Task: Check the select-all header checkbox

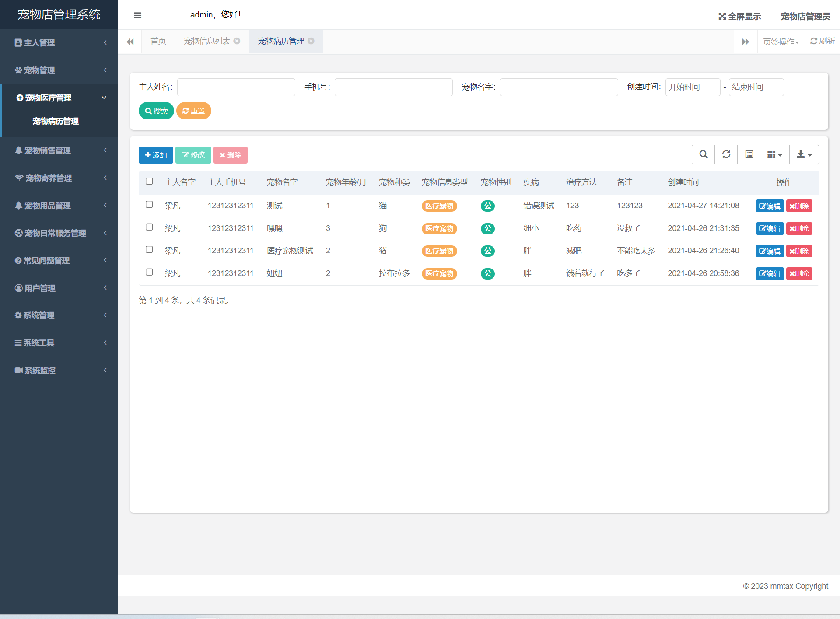Action: pyautogui.click(x=149, y=182)
